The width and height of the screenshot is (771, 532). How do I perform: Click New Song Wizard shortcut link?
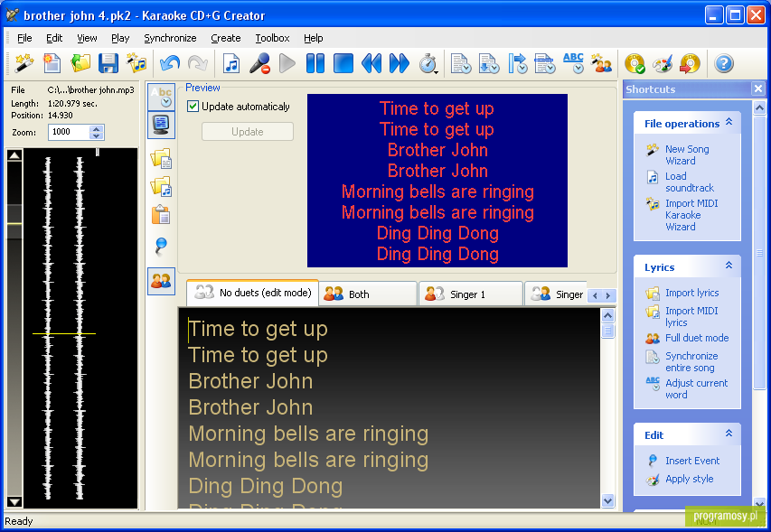point(687,154)
